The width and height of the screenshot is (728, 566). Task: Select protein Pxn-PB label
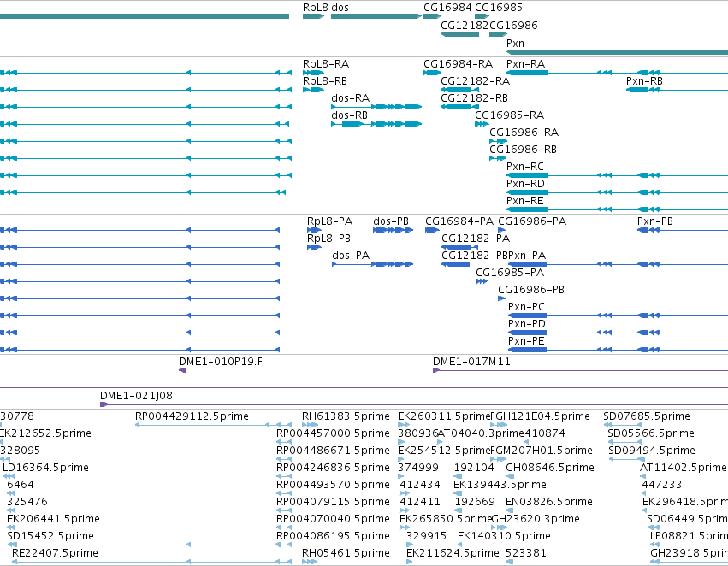(655, 221)
